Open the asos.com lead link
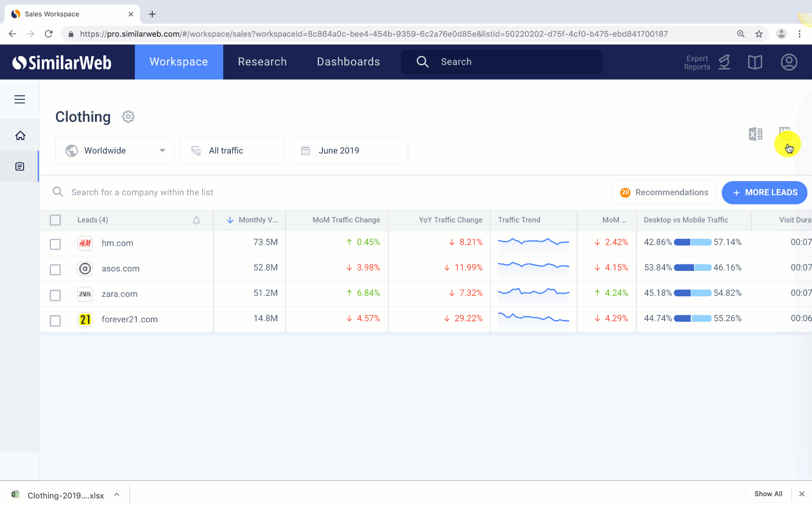 (x=120, y=269)
